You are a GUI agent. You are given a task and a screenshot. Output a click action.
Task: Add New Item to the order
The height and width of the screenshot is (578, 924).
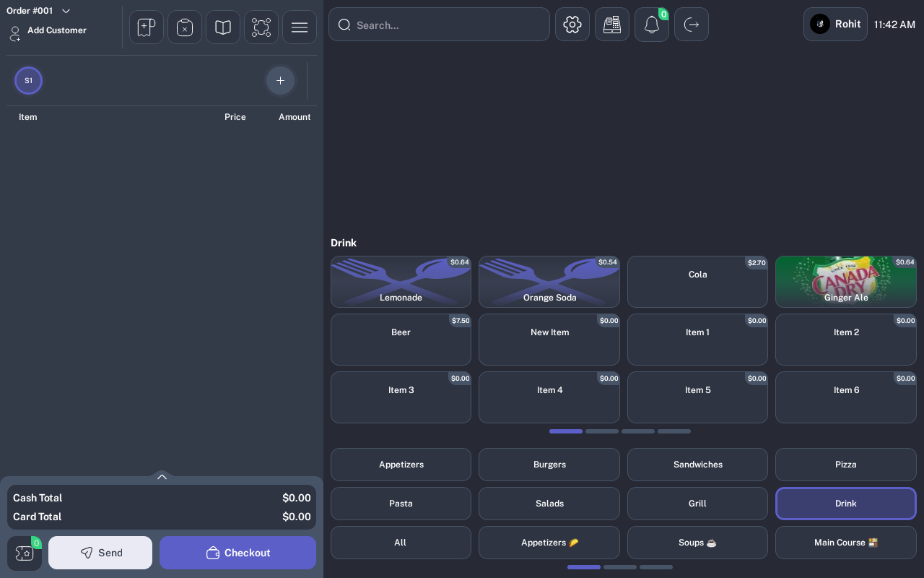[x=549, y=340]
